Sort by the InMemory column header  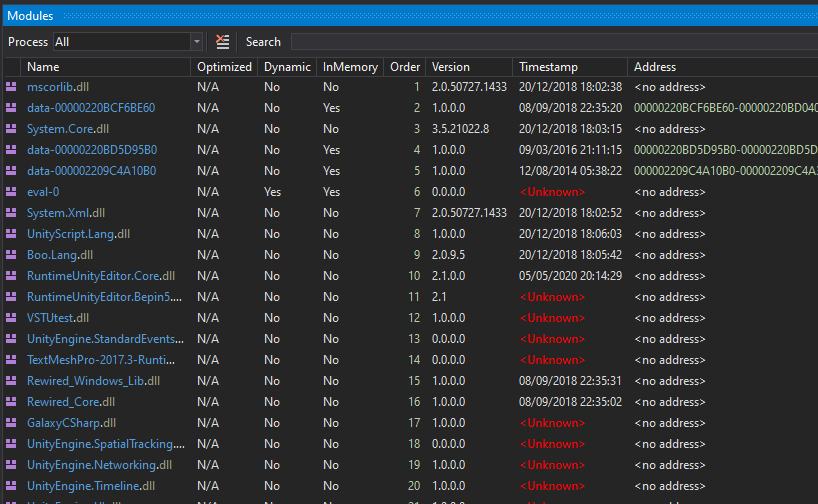[x=350, y=67]
